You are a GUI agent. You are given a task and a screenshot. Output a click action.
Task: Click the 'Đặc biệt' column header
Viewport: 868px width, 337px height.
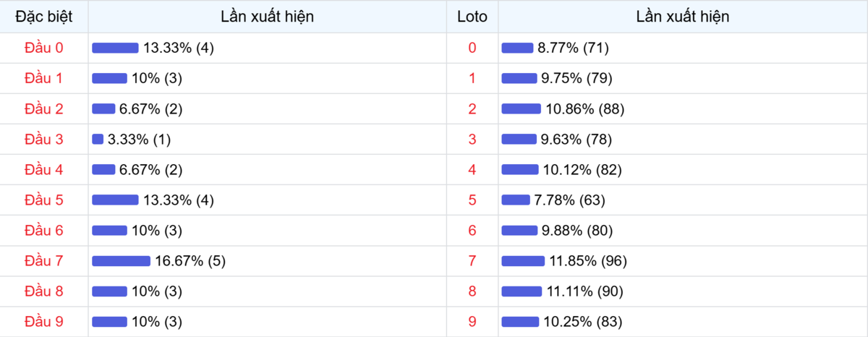pyautogui.click(x=44, y=16)
